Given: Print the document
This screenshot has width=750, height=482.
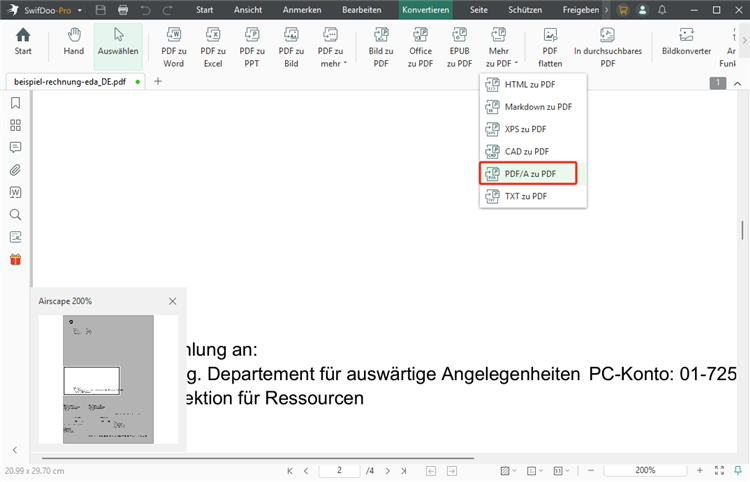Looking at the screenshot, I should pyautogui.click(x=123, y=10).
